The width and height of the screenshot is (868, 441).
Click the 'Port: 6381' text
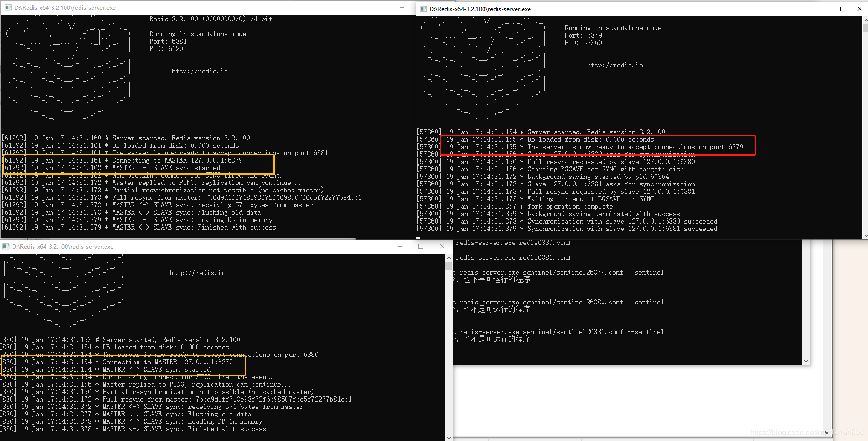(x=168, y=41)
